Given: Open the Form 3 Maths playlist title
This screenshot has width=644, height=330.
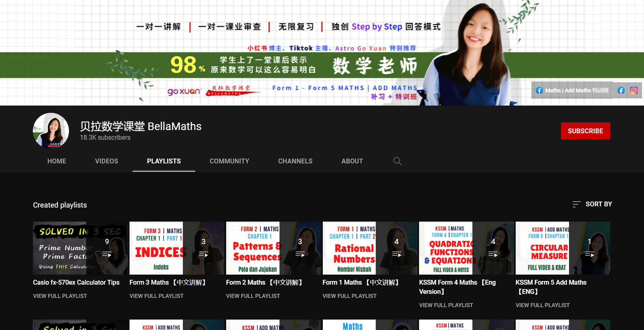Looking at the screenshot, I should [x=169, y=283].
